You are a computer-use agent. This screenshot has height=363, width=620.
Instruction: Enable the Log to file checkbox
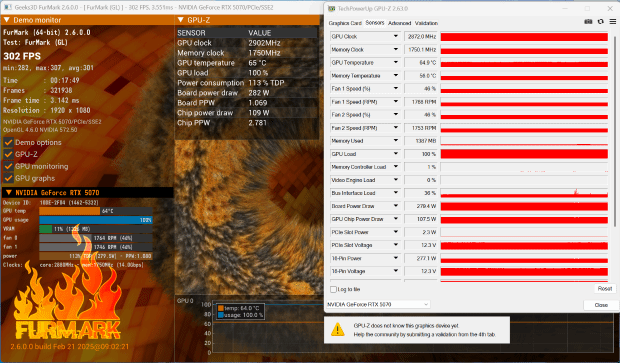point(333,289)
